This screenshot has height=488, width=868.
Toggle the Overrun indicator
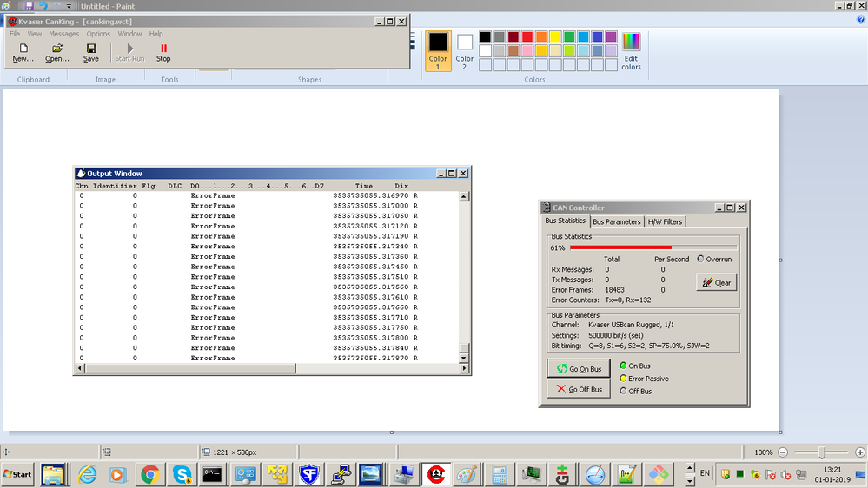pyautogui.click(x=700, y=259)
